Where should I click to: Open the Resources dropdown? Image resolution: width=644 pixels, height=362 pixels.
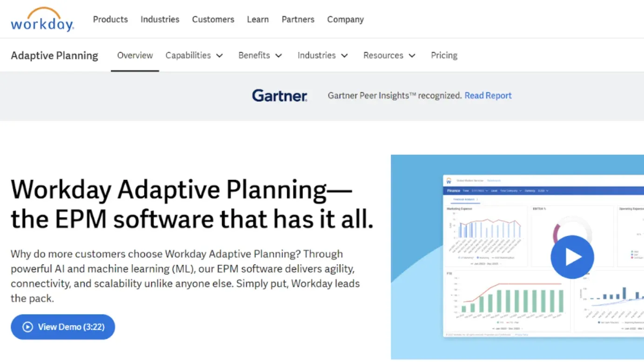click(389, 55)
